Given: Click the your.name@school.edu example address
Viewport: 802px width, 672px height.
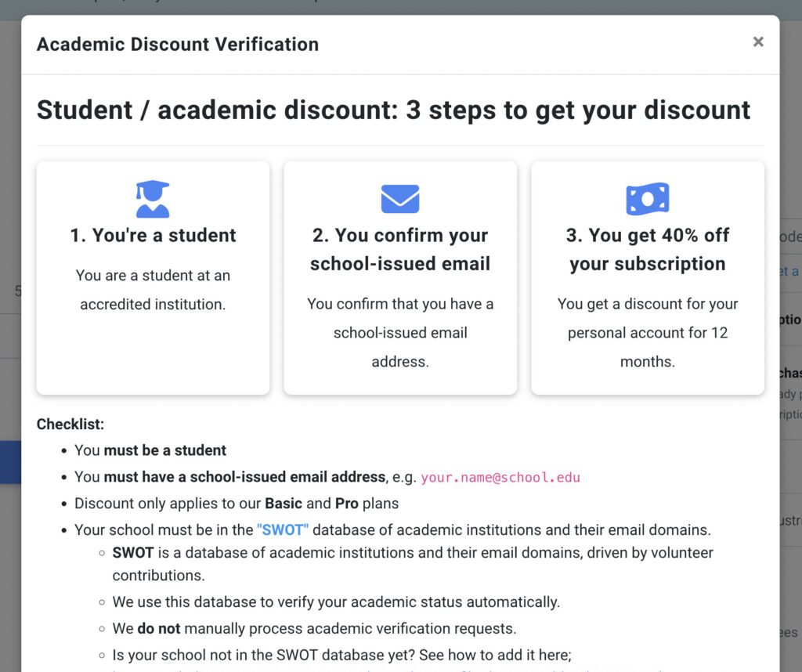Looking at the screenshot, I should 500,478.
